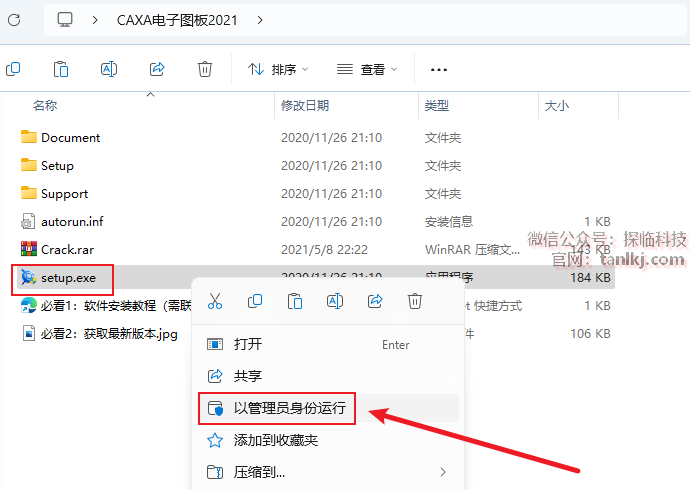Sort by the 修改日期 column header
The image size is (690, 490).
click(x=305, y=106)
